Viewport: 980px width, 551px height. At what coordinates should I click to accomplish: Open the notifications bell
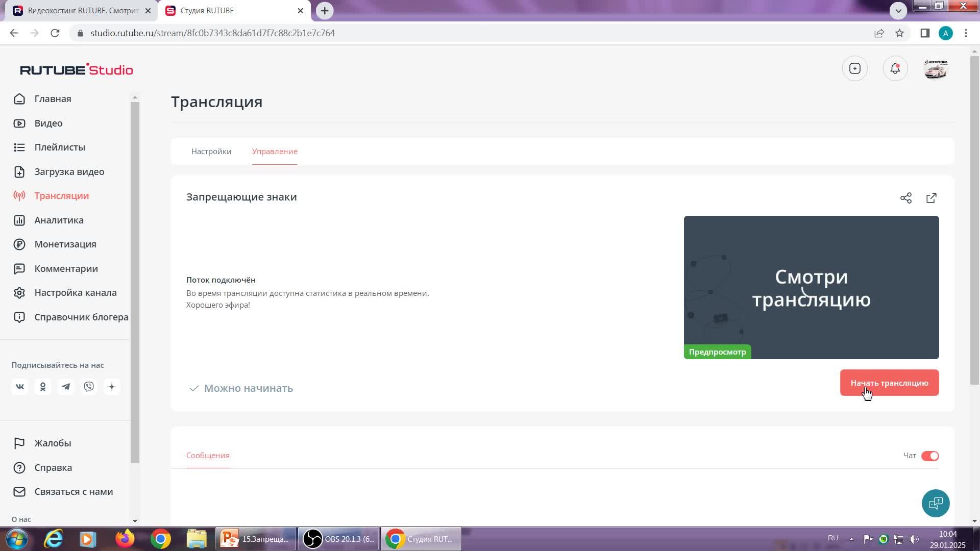click(895, 69)
